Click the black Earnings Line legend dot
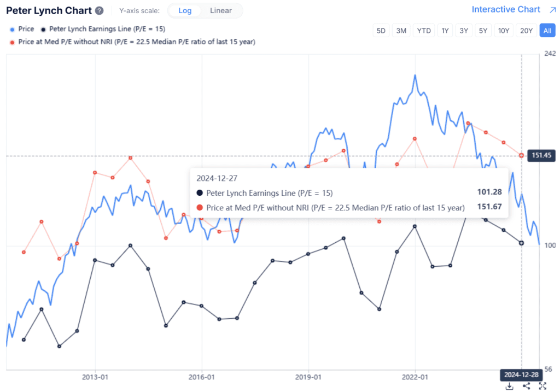Image resolution: width=560 pixels, height=392 pixels. (x=43, y=29)
